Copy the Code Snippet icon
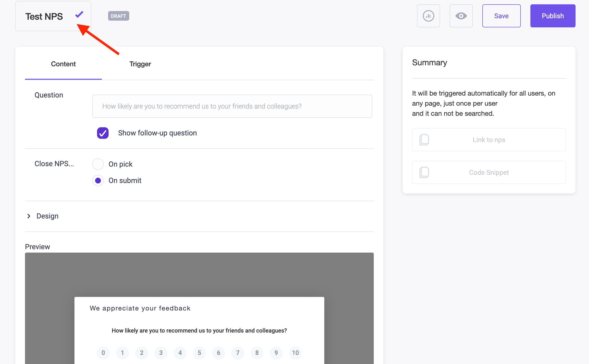The image size is (589, 364). point(424,172)
